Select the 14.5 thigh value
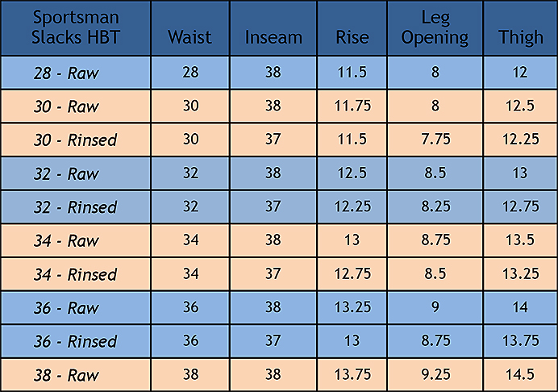 click(x=520, y=374)
